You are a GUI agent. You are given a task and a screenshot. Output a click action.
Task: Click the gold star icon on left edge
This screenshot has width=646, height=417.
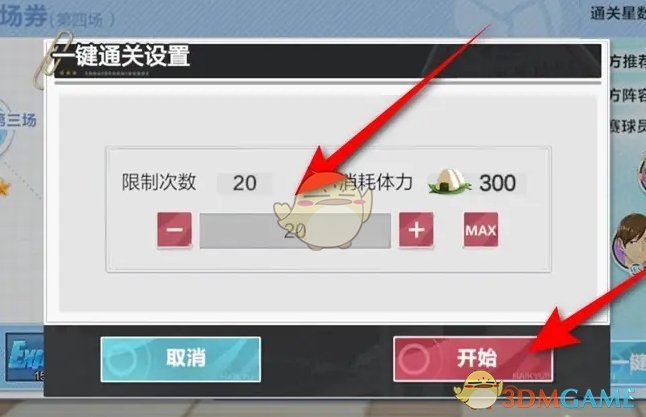click(x=4, y=187)
